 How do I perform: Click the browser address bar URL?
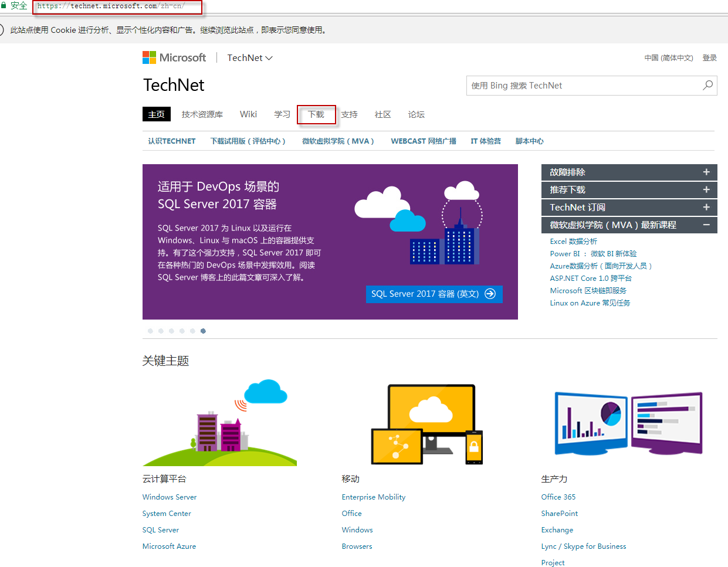[111, 6]
